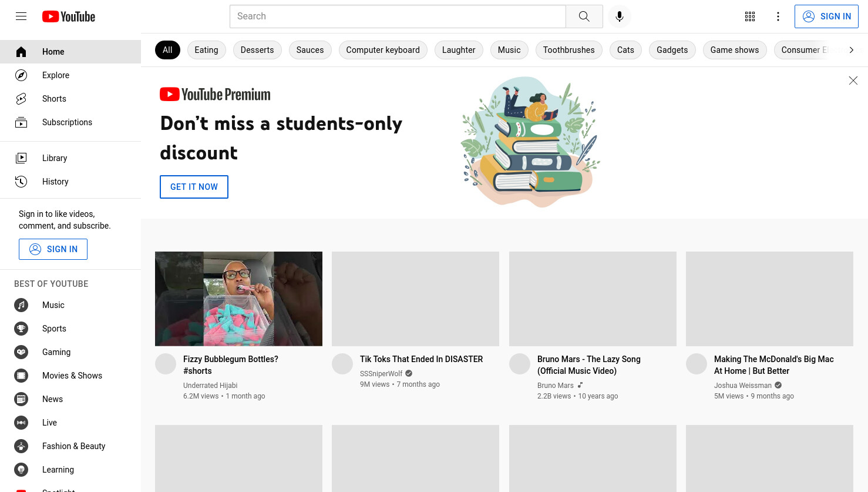
Task: Click the Shorts sidebar icon
Action: point(21,99)
